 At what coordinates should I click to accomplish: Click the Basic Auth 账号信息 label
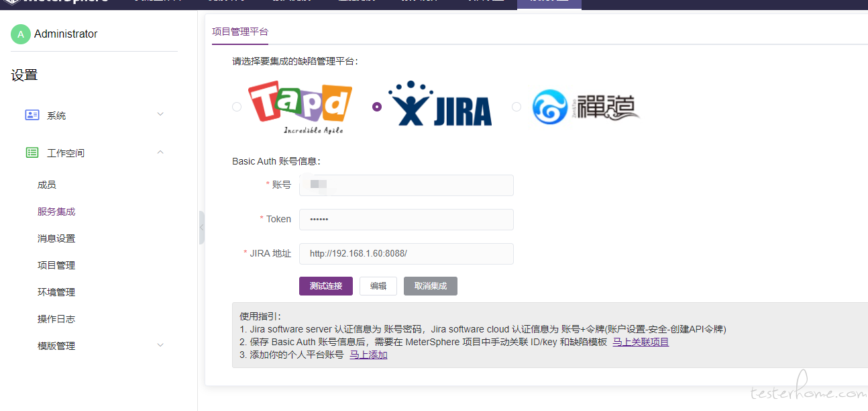coord(276,161)
